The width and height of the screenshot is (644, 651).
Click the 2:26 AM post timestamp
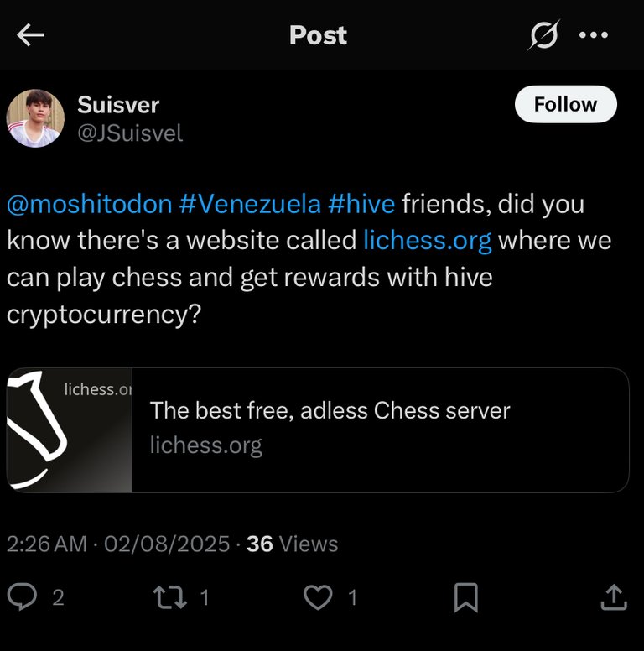point(46,544)
